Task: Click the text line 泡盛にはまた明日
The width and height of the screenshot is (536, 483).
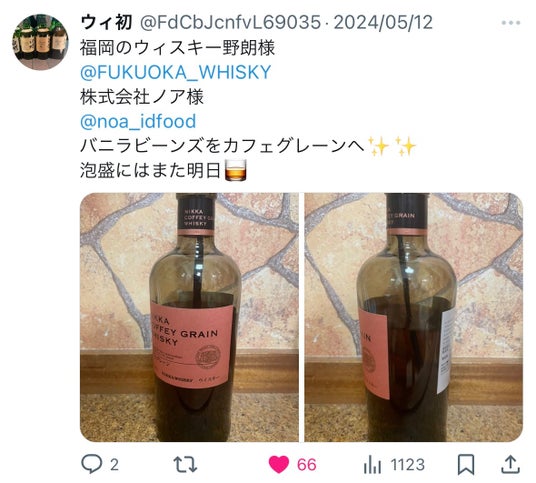Action: point(150,171)
